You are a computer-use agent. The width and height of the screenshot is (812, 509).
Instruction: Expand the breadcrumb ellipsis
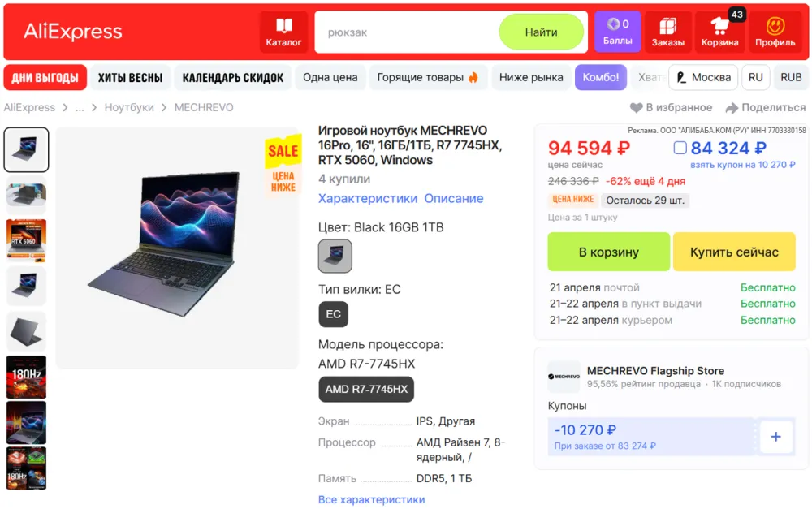80,108
